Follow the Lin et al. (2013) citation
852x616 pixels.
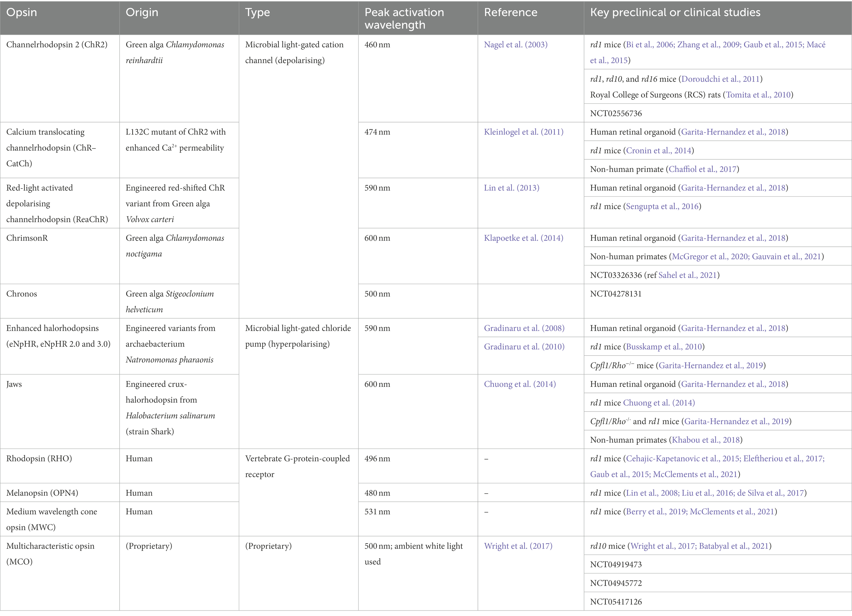point(511,188)
